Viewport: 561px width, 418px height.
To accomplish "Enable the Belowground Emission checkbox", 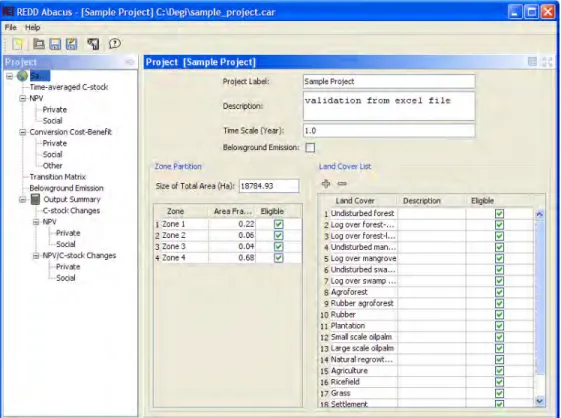I will pos(310,148).
